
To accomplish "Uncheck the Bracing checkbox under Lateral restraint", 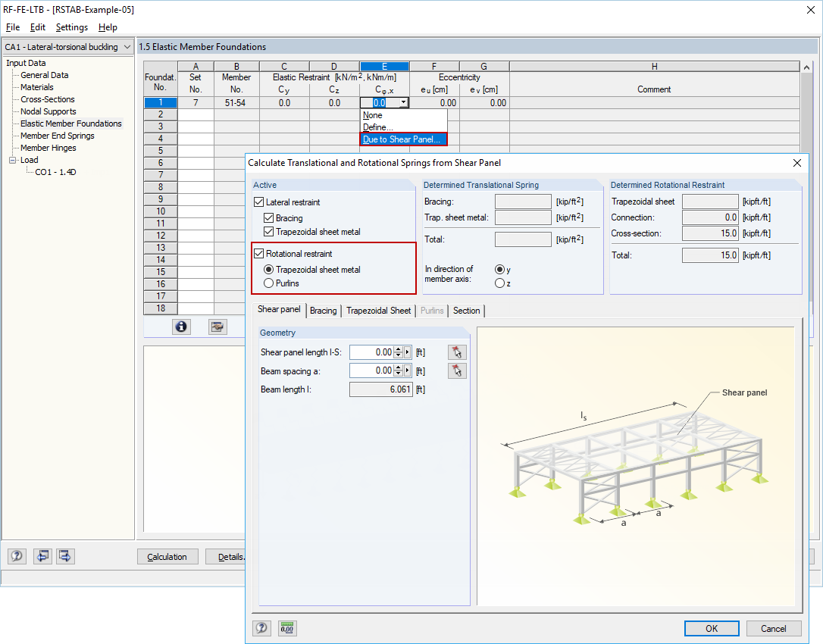I will pos(270,220).
